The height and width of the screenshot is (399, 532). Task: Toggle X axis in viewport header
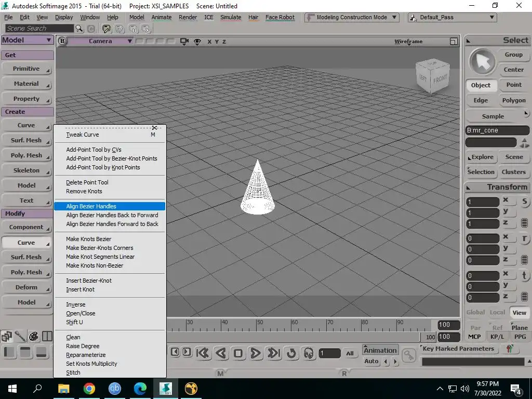209,42
